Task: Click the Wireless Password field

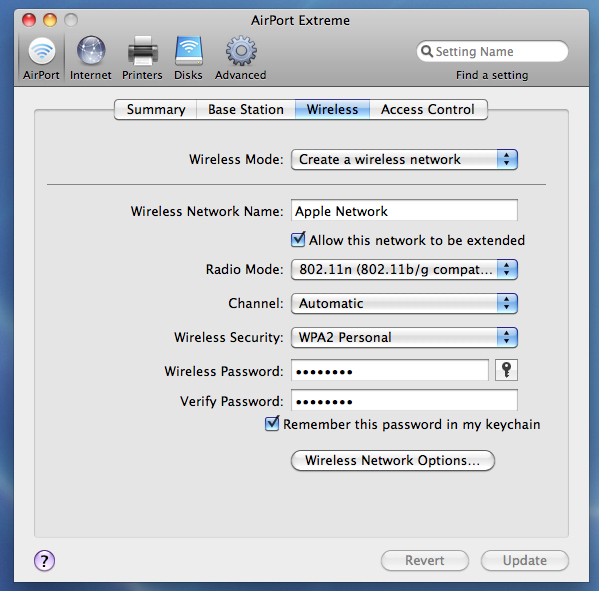Action: 390,370
